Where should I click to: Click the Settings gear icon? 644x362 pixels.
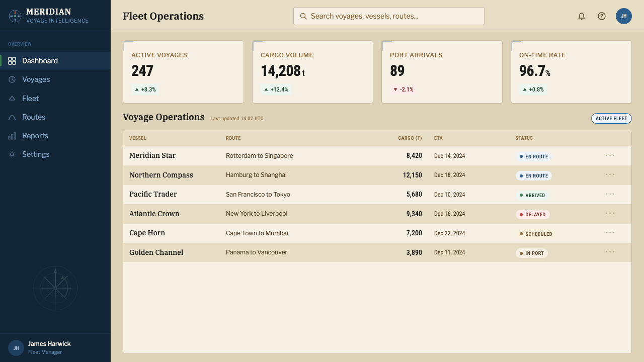click(x=12, y=154)
